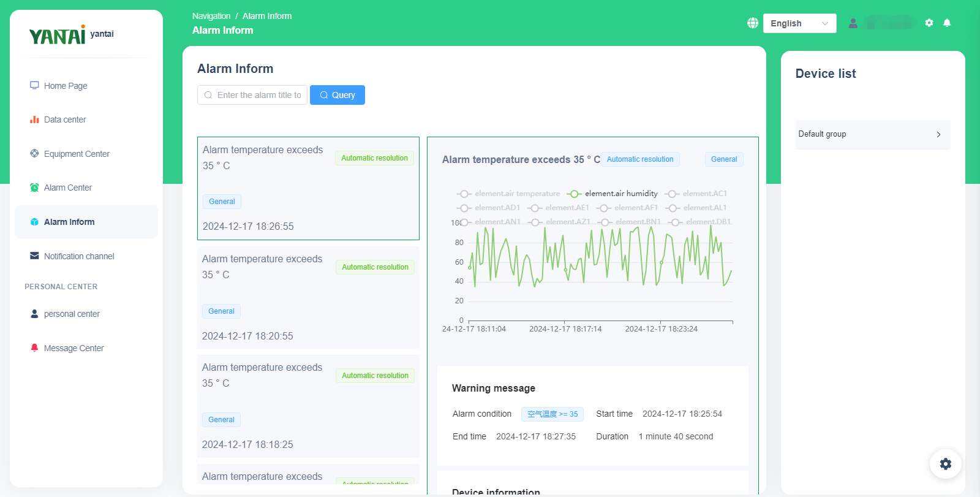The height and width of the screenshot is (497, 980).
Task: Select alarm card dated 2024-12-17 18:18:25
Action: point(308,406)
